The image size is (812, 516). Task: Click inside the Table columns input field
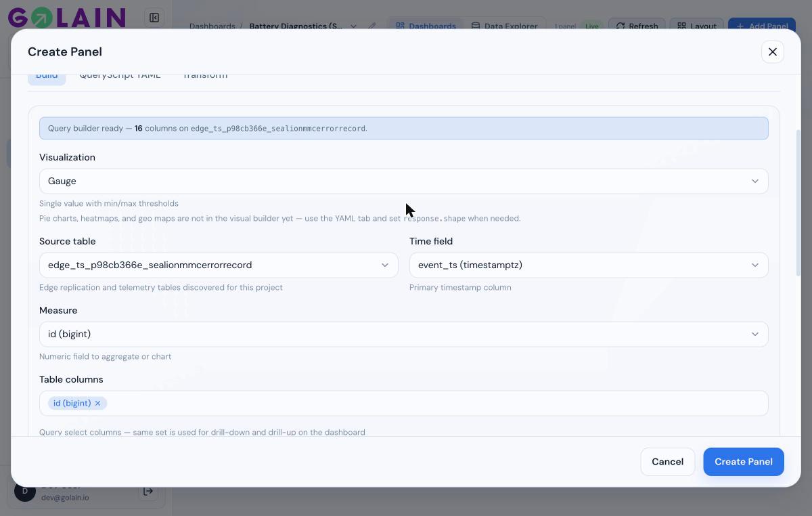403,403
